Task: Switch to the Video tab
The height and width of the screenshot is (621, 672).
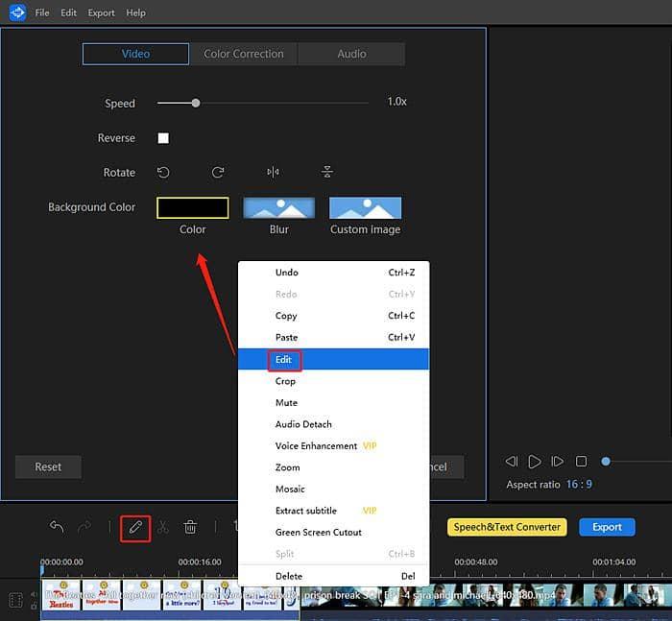Action: (x=135, y=54)
